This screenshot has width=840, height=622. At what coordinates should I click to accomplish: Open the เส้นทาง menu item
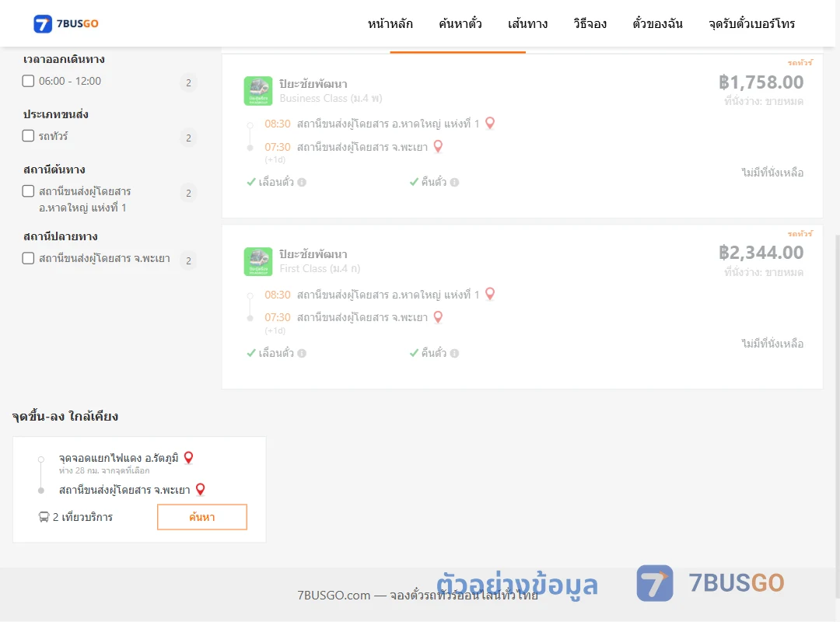click(x=527, y=23)
